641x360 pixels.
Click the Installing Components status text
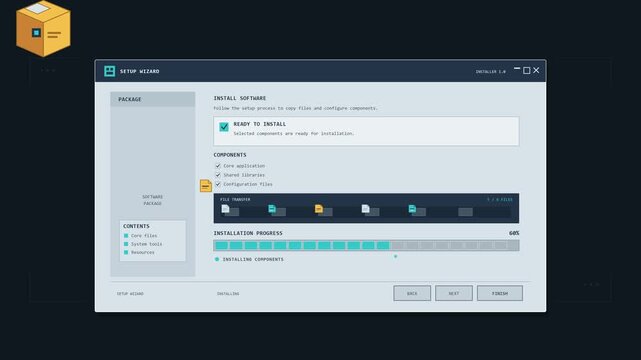(x=253, y=259)
